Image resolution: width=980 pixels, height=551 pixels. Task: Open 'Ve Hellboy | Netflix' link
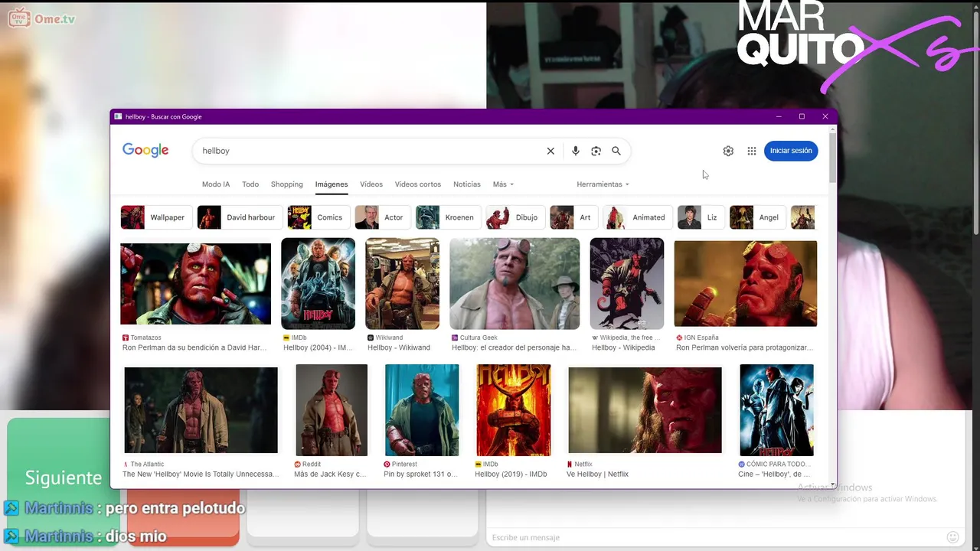[597, 474]
